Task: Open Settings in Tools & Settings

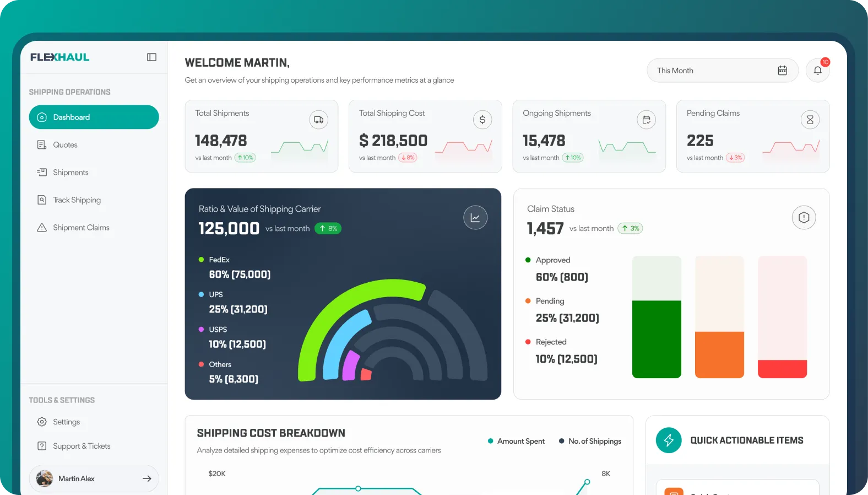Action: [x=94, y=422]
